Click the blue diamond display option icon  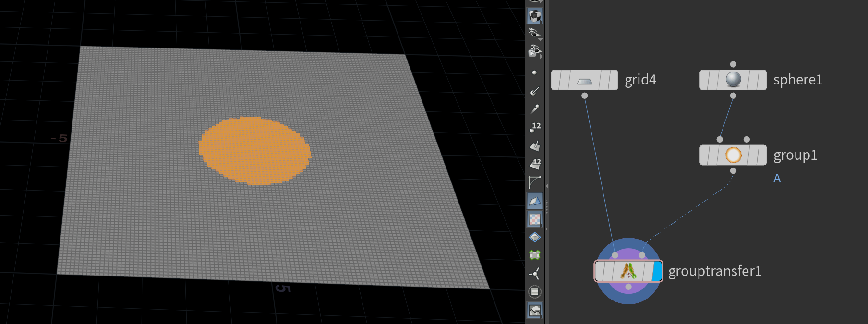[535, 237]
